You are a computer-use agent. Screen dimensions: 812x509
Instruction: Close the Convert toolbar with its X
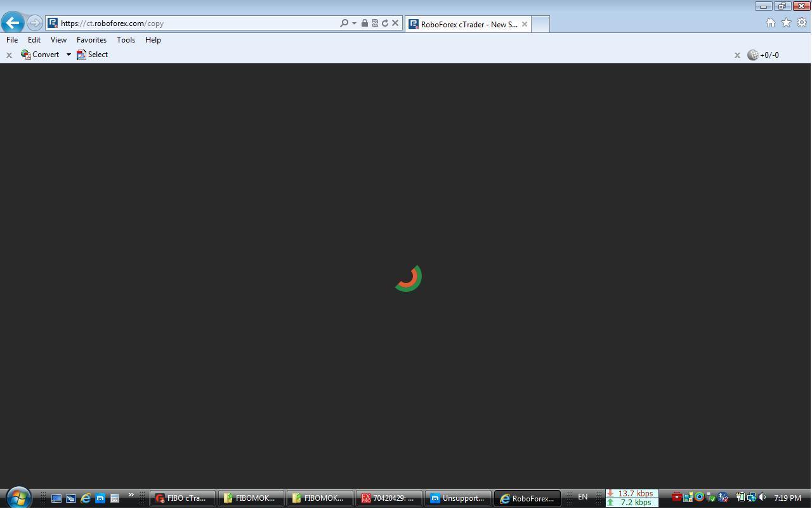(x=9, y=55)
